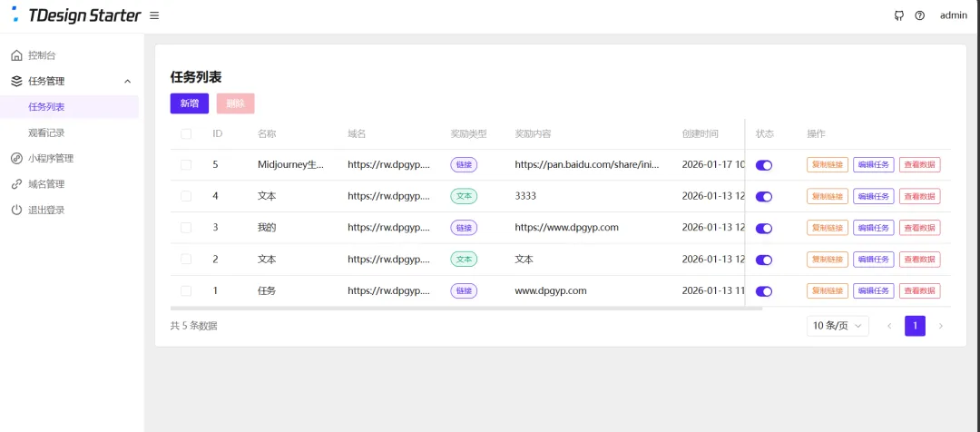This screenshot has height=432, width=980.
Task: Click the horizontal scrollbar under the table
Action: pos(465,309)
